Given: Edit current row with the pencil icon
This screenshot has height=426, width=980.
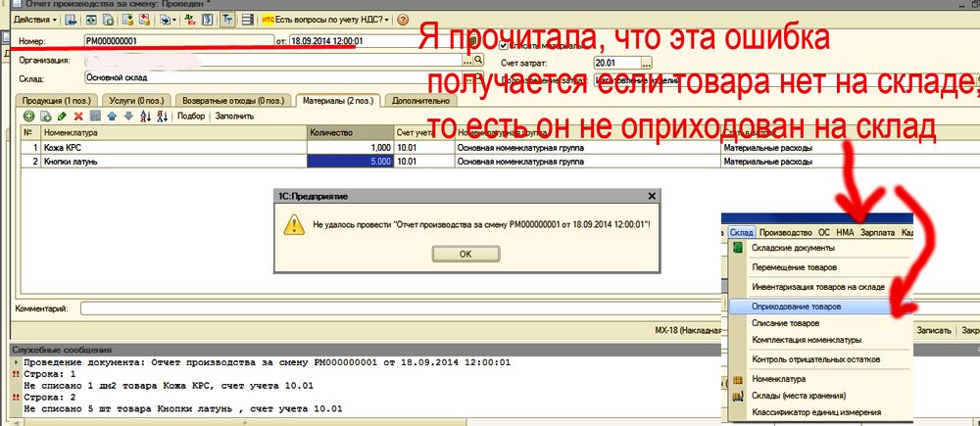Looking at the screenshot, I should [62, 117].
